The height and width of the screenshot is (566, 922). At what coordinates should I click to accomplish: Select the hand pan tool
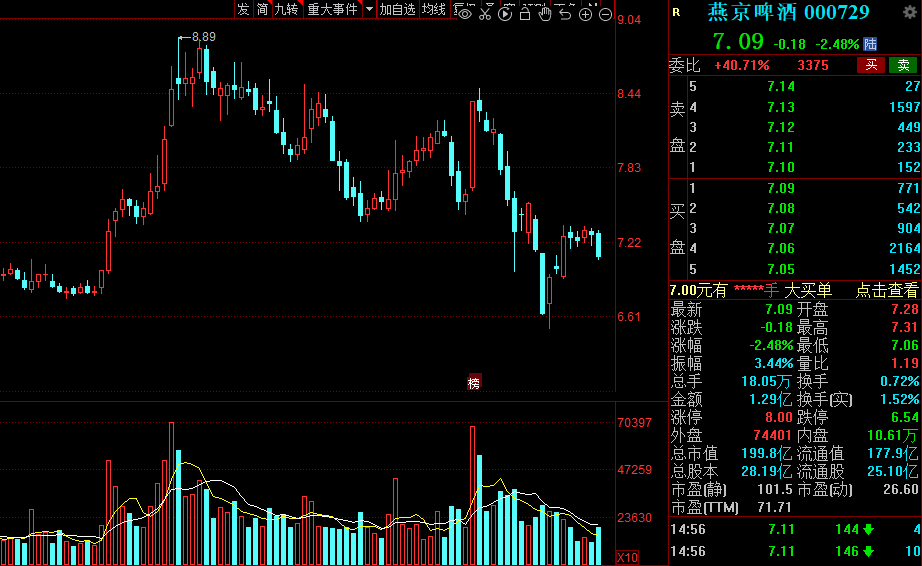pos(545,13)
